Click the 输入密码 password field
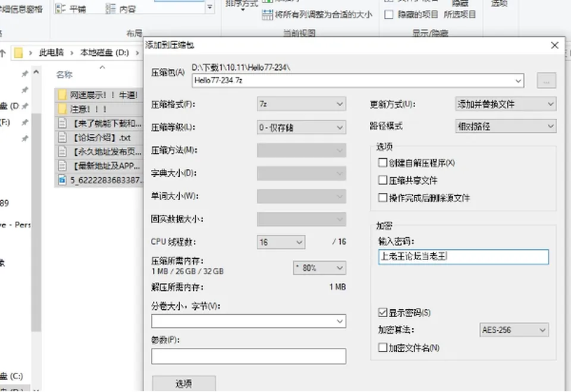Image resolution: width=571 pixels, height=392 pixels. (463, 257)
